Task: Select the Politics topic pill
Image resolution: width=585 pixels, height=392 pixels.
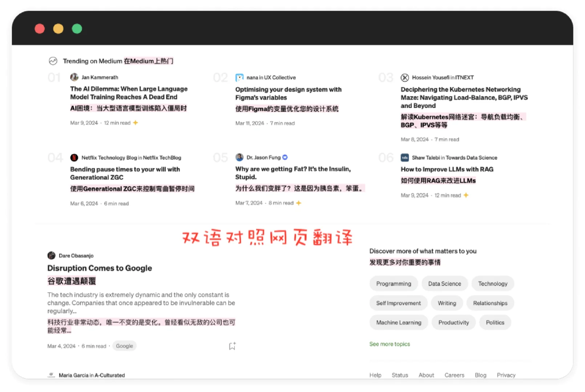Action: 495,322
